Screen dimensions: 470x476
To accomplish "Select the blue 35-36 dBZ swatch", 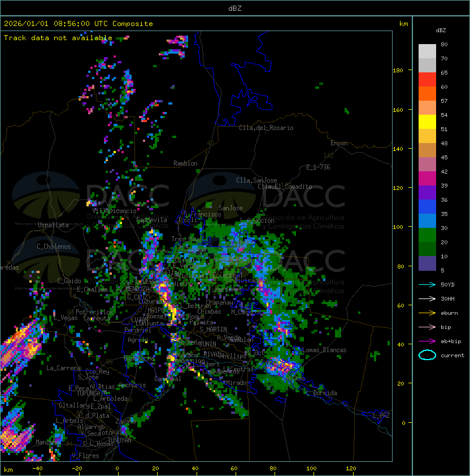I will point(427,207).
